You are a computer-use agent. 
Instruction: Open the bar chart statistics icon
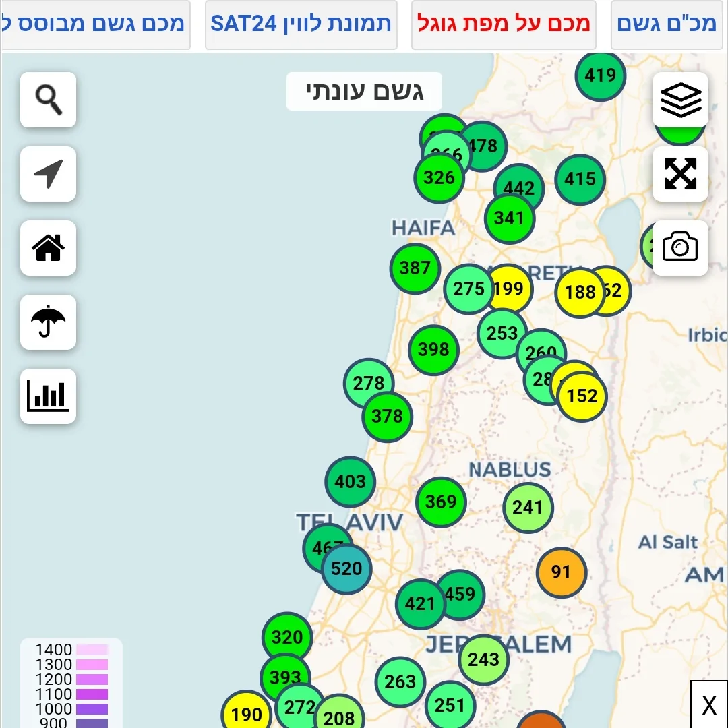tap(49, 396)
